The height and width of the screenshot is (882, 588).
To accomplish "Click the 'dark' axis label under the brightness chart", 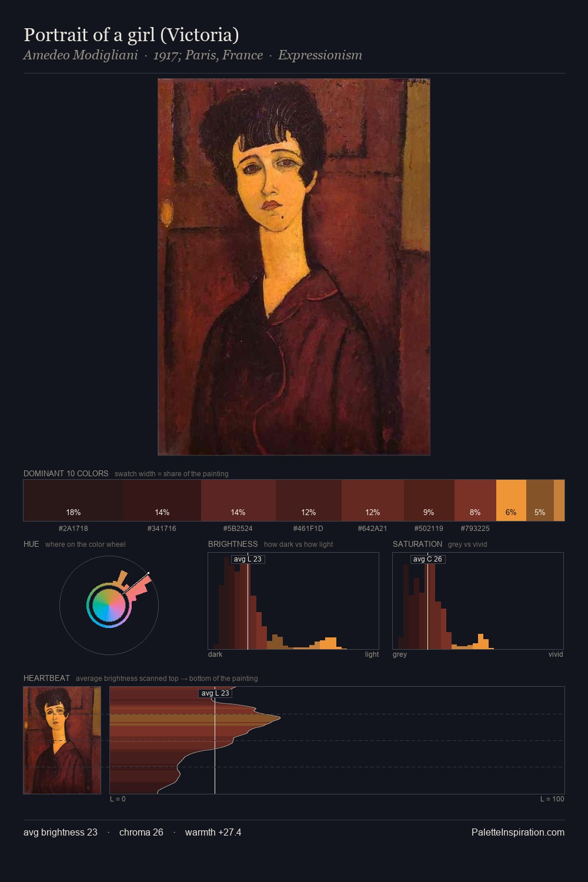I will 215,654.
